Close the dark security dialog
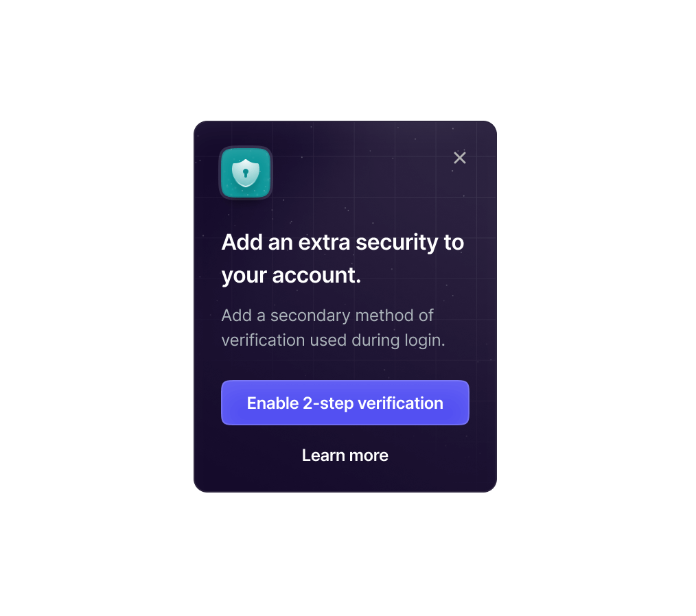The width and height of the screenshot is (696, 616). pyautogui.click(x=459, y=158)
